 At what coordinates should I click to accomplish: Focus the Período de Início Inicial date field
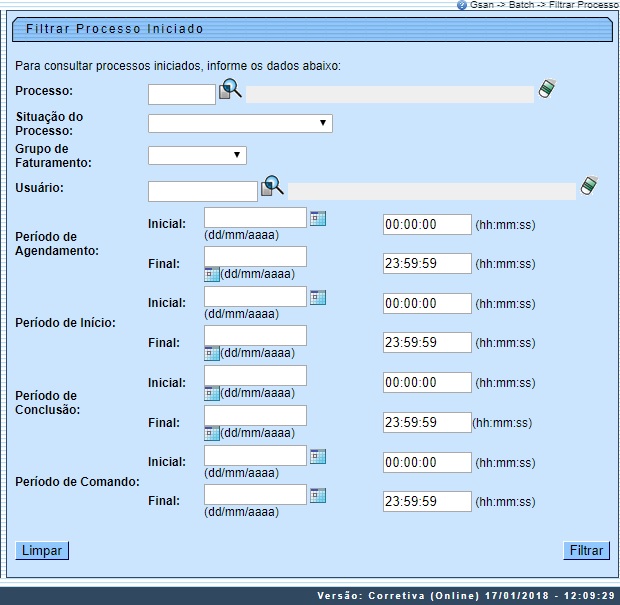click(255, 297)
